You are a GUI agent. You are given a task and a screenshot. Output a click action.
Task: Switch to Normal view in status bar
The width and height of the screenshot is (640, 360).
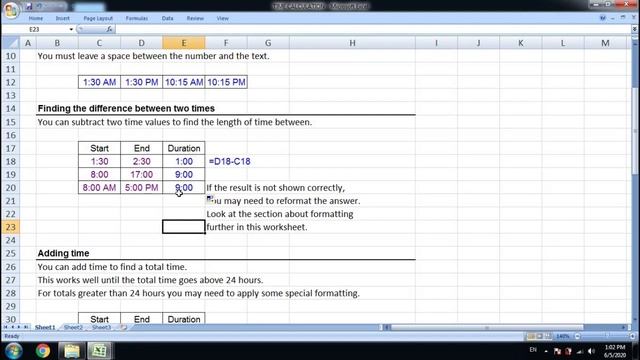pyautogui.click(x=531, y=336)
